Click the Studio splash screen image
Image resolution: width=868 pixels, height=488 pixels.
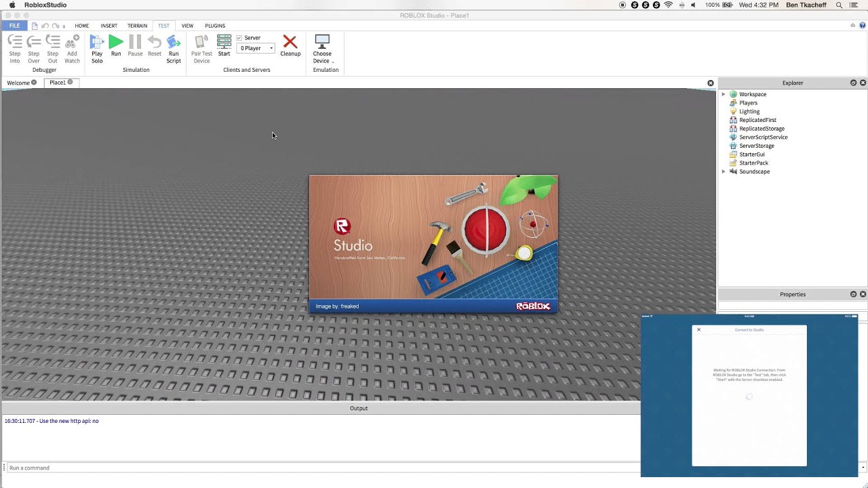click(433, 244)
